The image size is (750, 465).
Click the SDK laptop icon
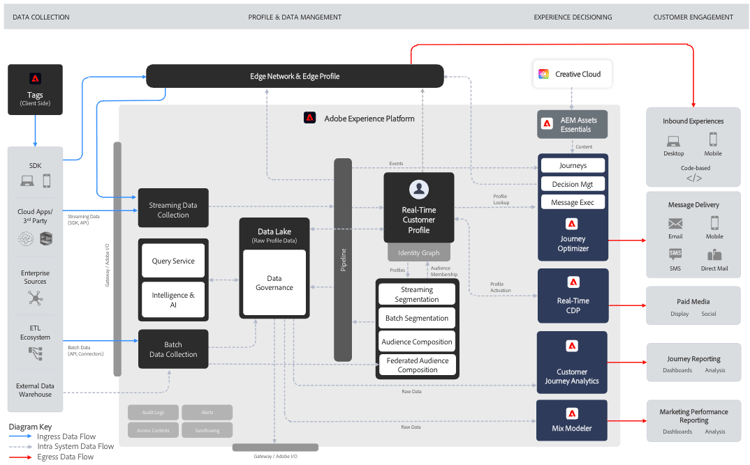coord(27,181)
